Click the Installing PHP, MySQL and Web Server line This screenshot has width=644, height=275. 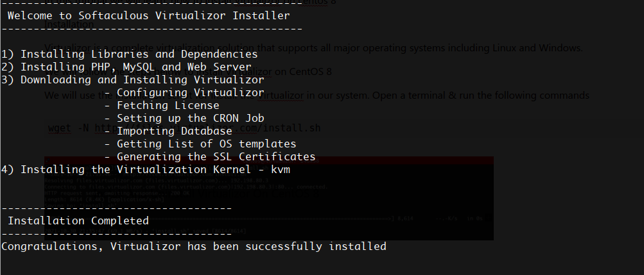(x=126, y=67)
